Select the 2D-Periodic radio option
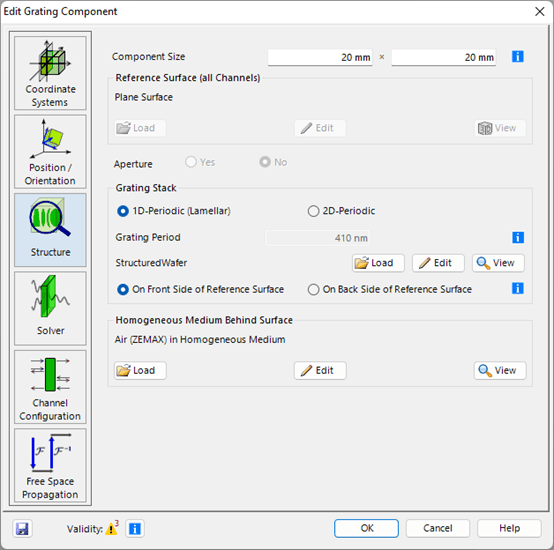 (341, 211)
